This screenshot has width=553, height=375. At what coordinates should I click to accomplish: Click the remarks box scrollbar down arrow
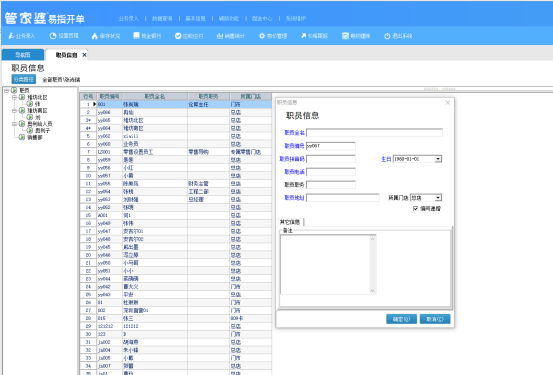click(372, 291)
